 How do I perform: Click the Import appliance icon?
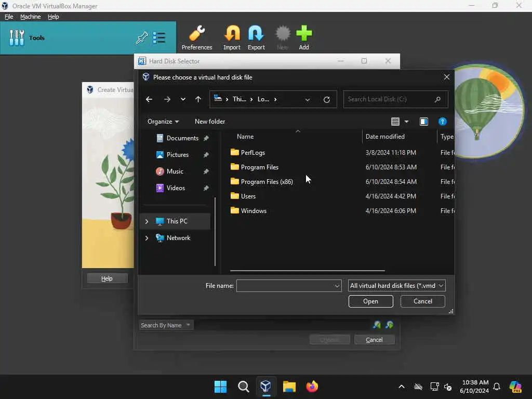coord(232,37)
